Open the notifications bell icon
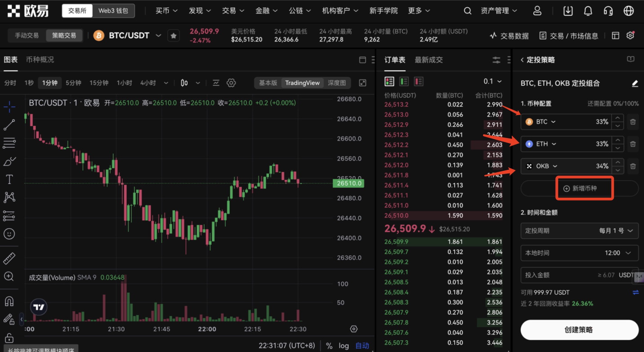This screenshot has height=352, width=644. tap(588, 11)
